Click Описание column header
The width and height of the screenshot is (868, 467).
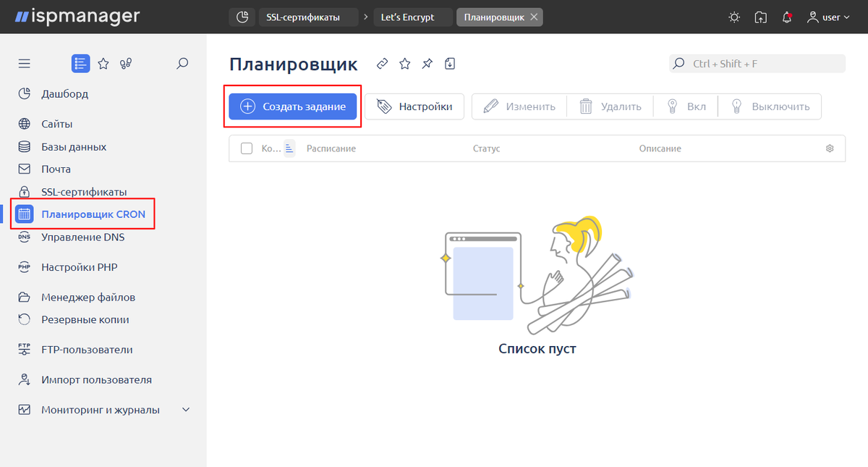point(660,148)
